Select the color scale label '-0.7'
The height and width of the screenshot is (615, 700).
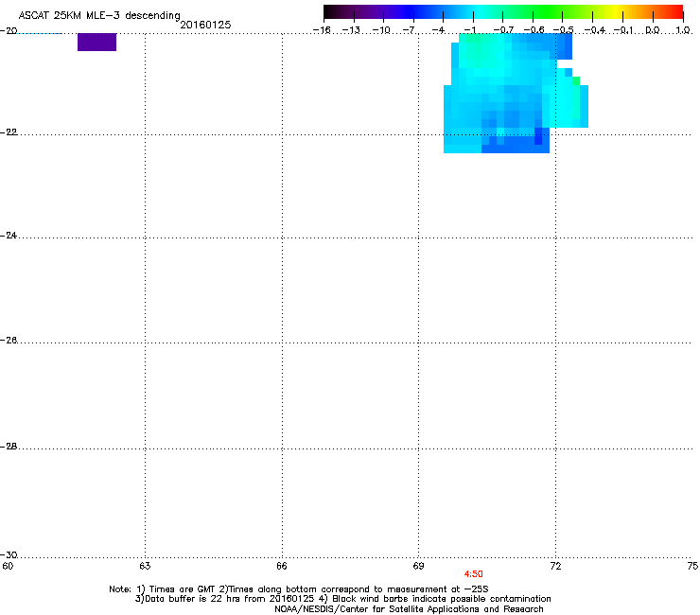click(x=503, y=30)
